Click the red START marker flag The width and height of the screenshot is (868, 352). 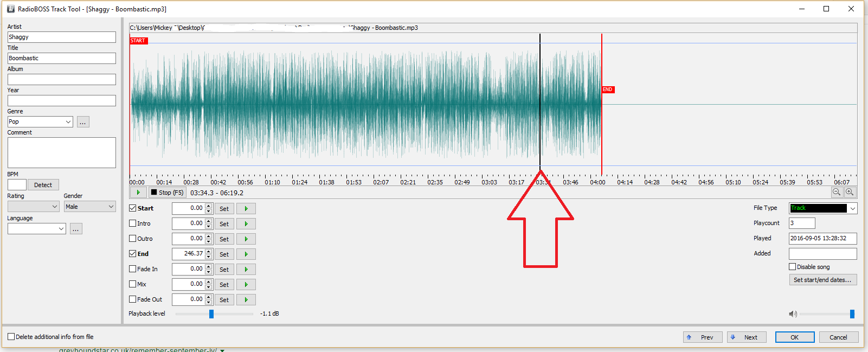pos(138,41)
